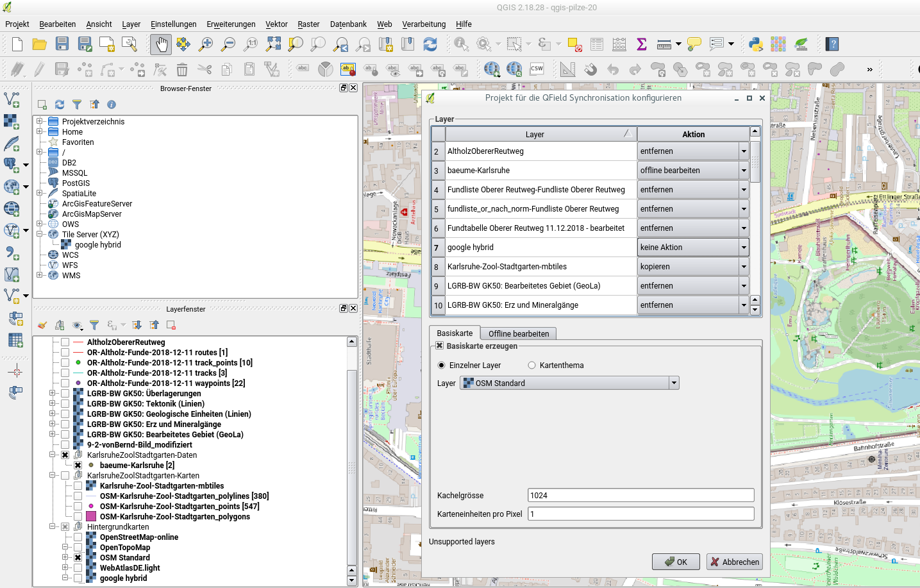Click the Abbrechen button

(x=734, y=562)
